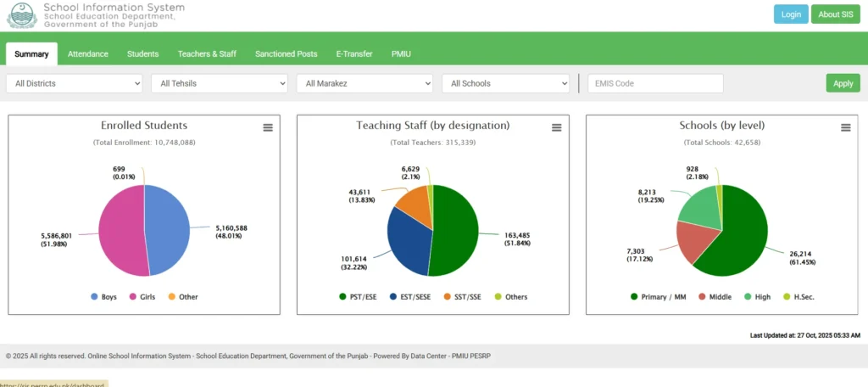Open the Enrolled Students chart hamburger menu
This screenshot has width=868, height=387.
(x=268, y=127)
